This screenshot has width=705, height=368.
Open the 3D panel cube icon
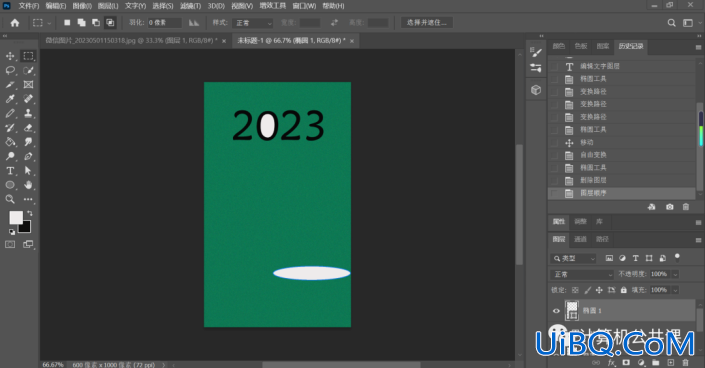coord(536,90)
